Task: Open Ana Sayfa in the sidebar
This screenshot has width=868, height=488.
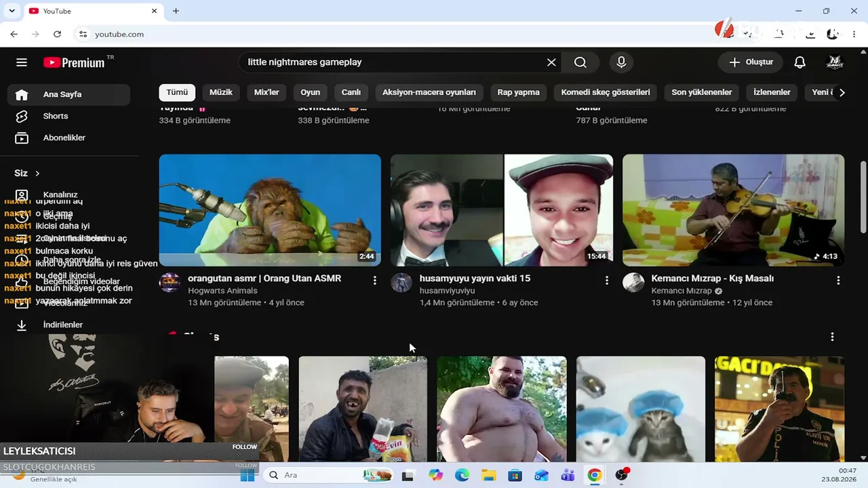Action: pos(68,94)
